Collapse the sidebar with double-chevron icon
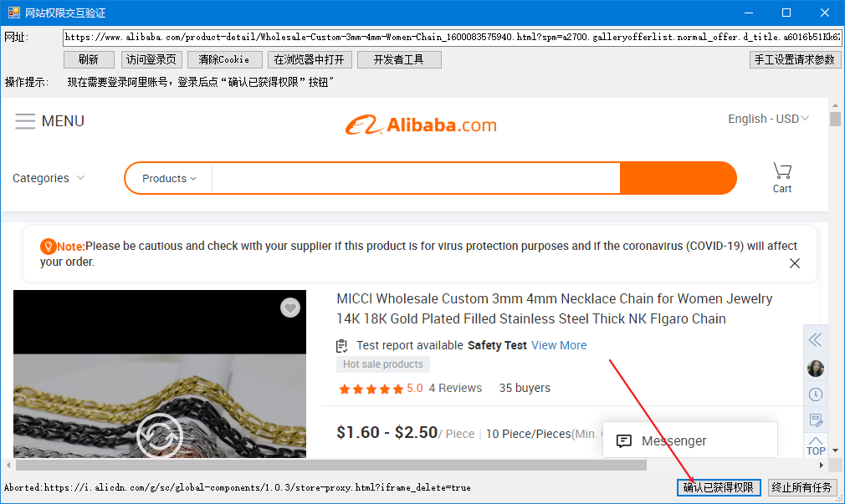The width and height of the screenshot is (845, 504). 816,340
